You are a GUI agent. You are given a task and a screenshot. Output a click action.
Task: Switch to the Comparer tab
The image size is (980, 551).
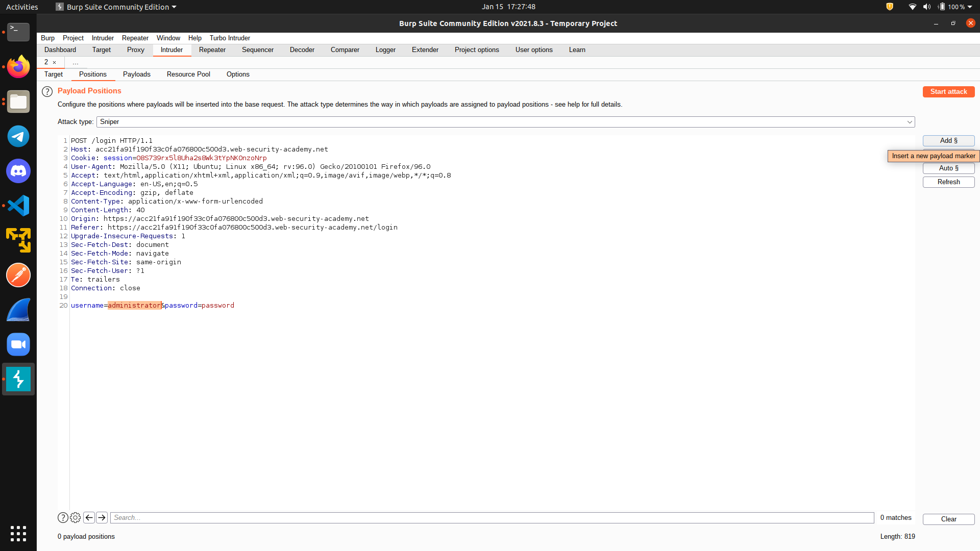coord(345,50)
